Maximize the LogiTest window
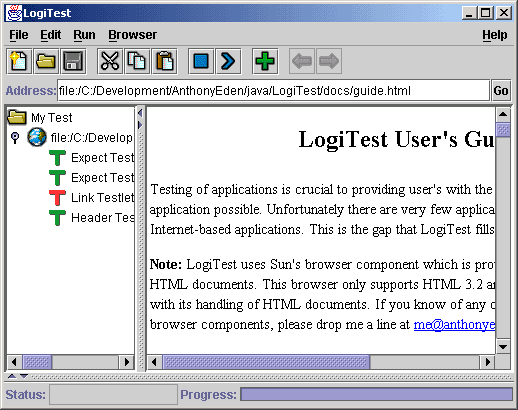Screen dimensions: 518x410 (486, 13)
